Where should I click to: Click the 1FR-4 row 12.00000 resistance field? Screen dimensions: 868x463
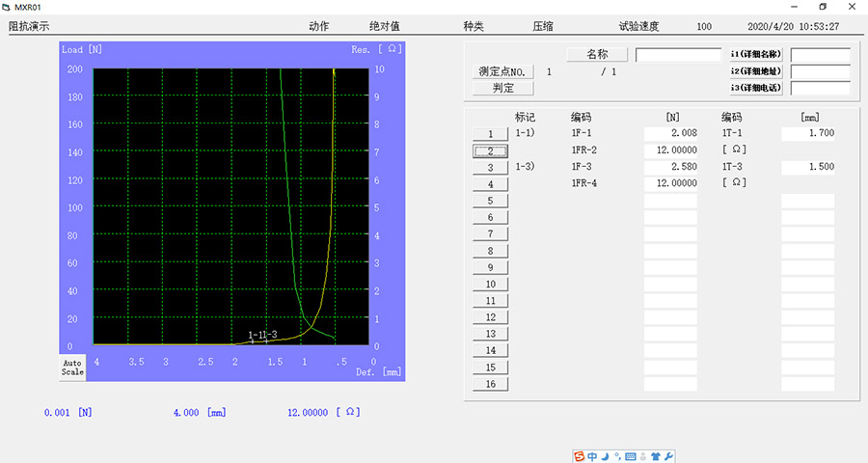click(670, 183)
